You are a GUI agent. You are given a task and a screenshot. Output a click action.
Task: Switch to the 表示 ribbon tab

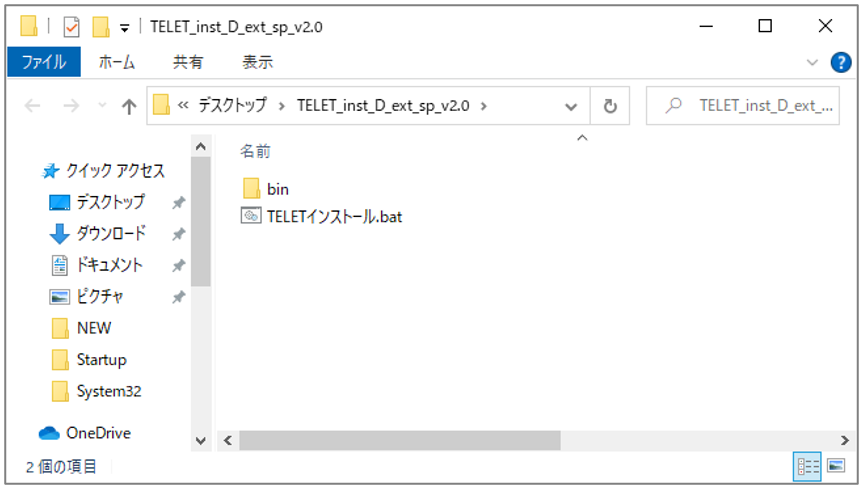pyautogui.click(x=257, y=62)
